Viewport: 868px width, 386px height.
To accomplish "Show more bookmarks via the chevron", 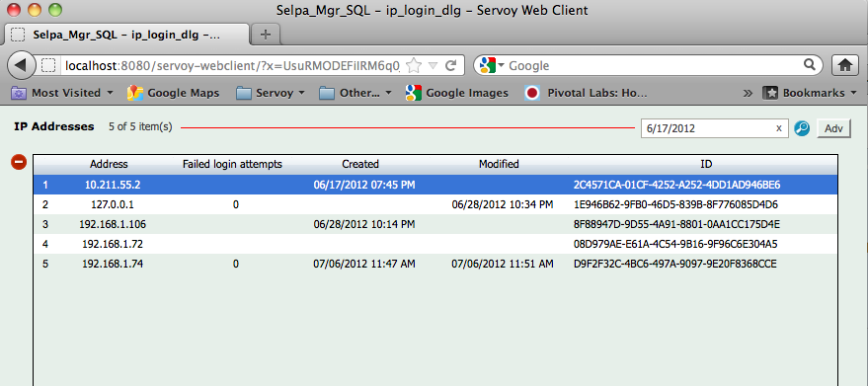I will (x=748, y=93).
